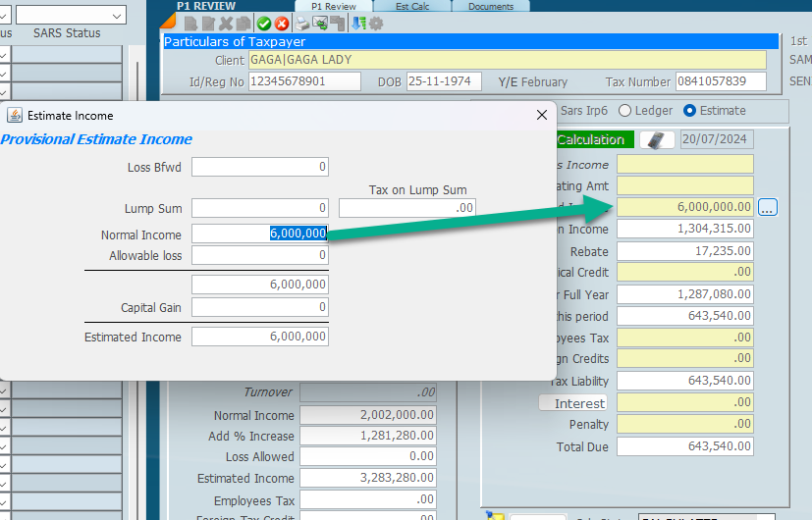Open ellipsis button beside 6,000,000.00 field
Screen dimensions: 812x520
pyautogui.click(x=768, y=207)
